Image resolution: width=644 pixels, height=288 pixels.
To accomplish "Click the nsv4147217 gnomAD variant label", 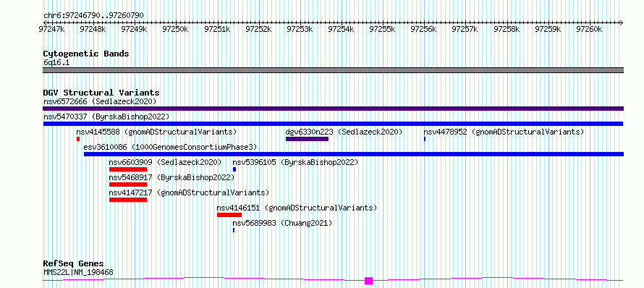I will (189, 192).
